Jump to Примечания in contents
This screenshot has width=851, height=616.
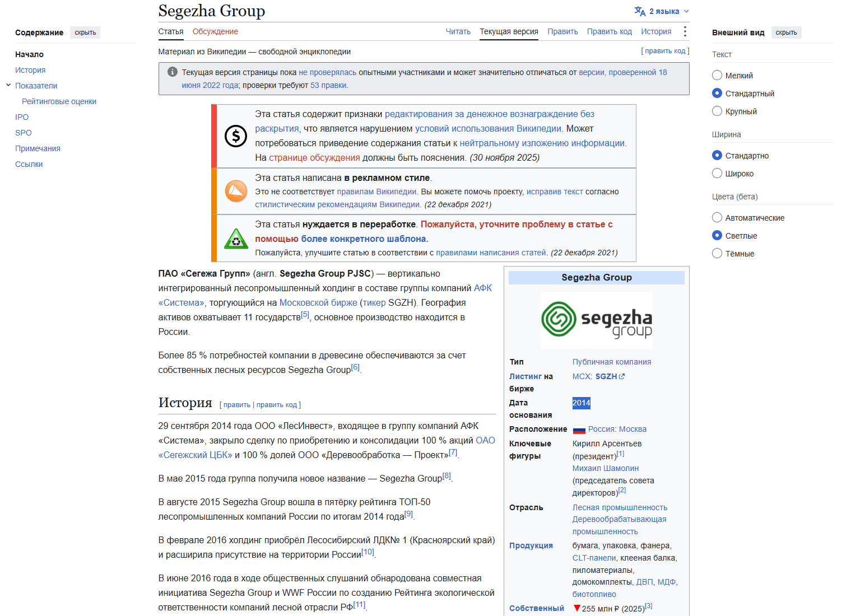[38, 148]
